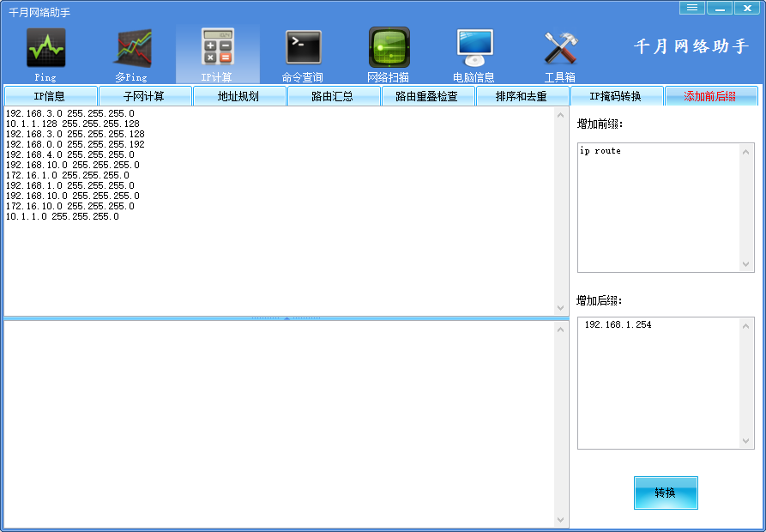
Task: Click the line 192.168.3.0 255.255.255.128
Action: 75,135
